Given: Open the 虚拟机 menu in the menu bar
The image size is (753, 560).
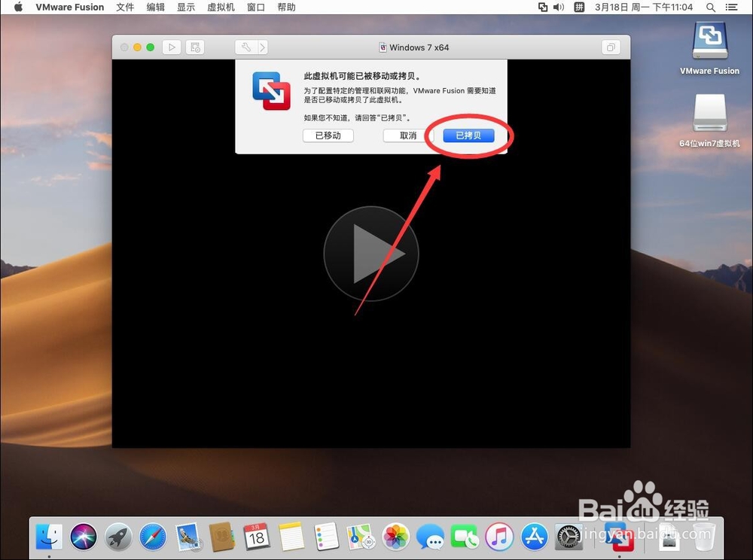Looking at the screenshot, I should click(221, 7).
